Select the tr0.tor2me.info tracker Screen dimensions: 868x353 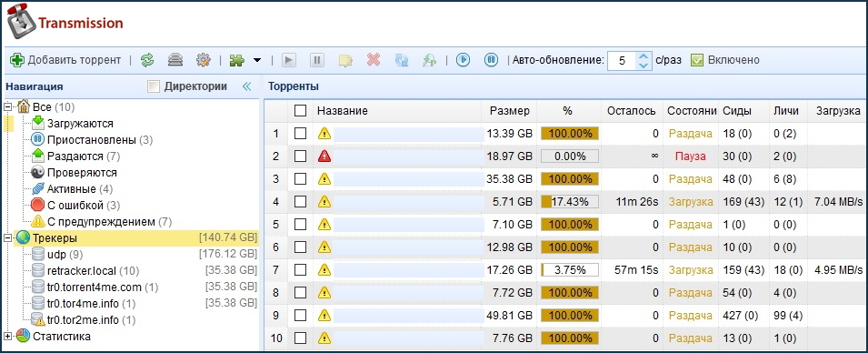pos(84,319)
